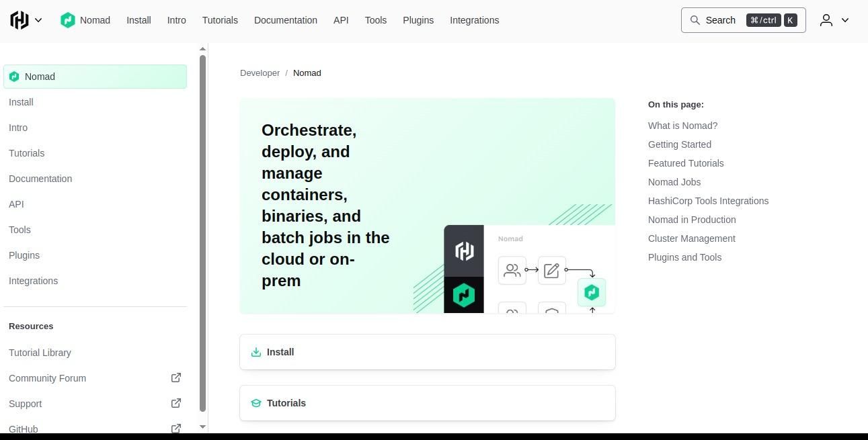Jump to Featured Tutorials section

[x=686, y=163]
